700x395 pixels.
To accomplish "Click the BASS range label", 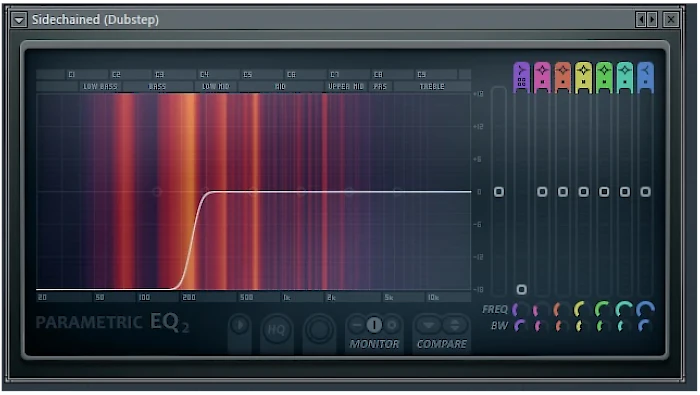I will click(x=157, y=87).
